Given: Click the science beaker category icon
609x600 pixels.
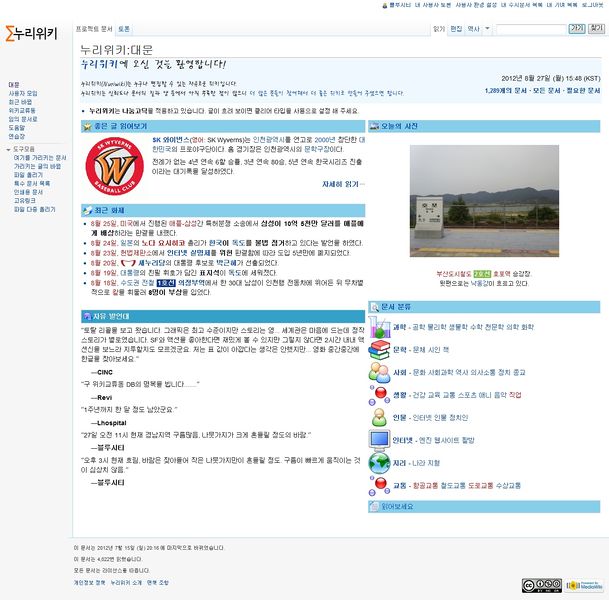Looking at the screenshot, I should [379, 327].
